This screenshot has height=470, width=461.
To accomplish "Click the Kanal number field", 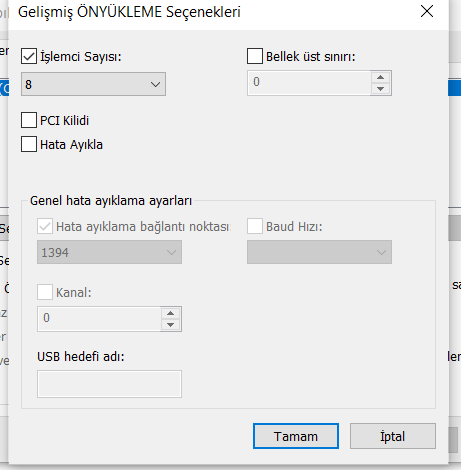I will pyautogui.click(x=99, y=319).
